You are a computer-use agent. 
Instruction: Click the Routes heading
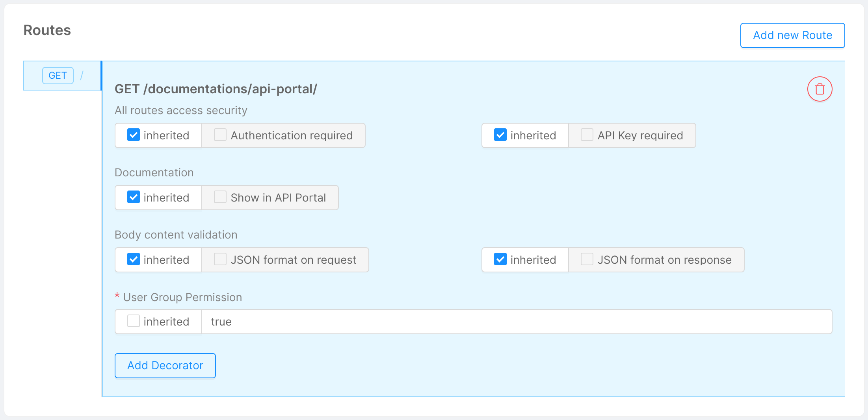pyautogui.click(x=47, y=30)
